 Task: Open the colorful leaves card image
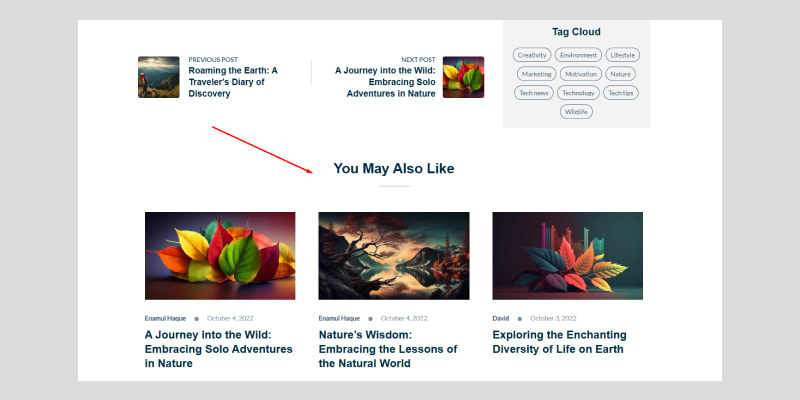[220, 256]
